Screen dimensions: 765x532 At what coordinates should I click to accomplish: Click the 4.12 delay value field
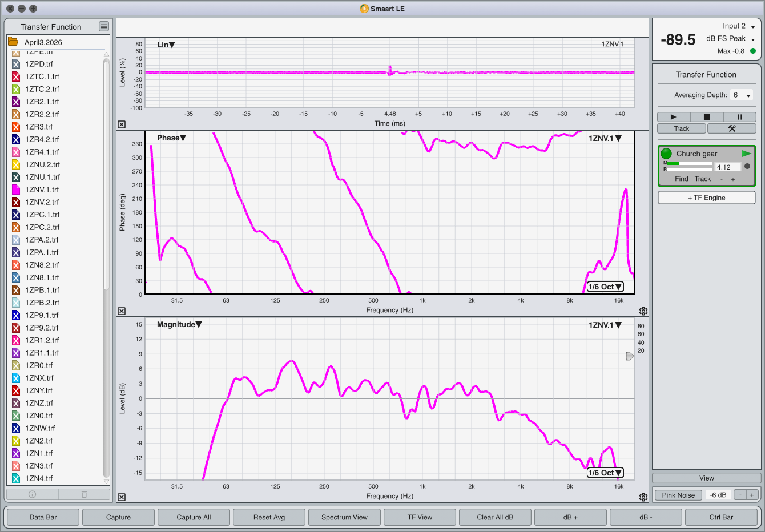(728, 167)
